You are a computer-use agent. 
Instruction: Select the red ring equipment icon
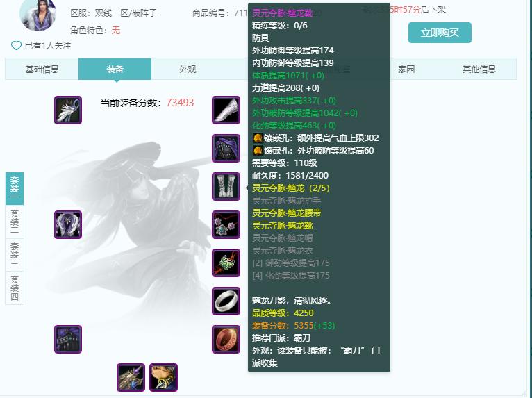(226, 339)
